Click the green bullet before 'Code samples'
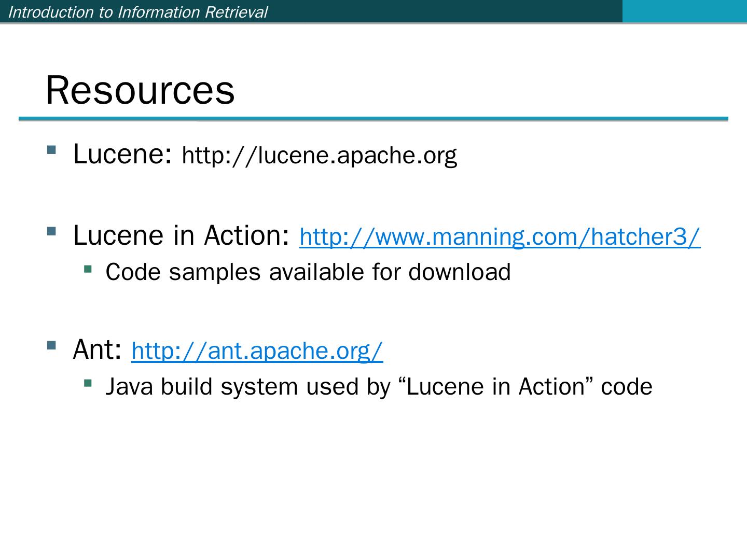This screenshot has height=560, width=747. pyautogui.click(x=88, y=269)
